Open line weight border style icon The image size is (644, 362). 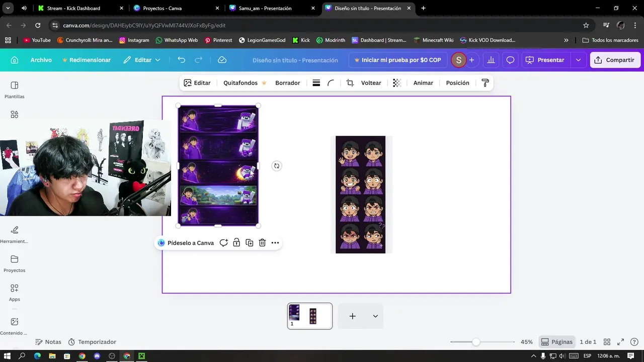click(316, 83)
